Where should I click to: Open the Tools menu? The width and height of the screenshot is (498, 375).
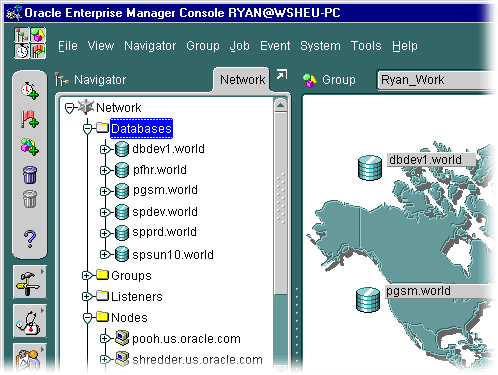(366, 46)
